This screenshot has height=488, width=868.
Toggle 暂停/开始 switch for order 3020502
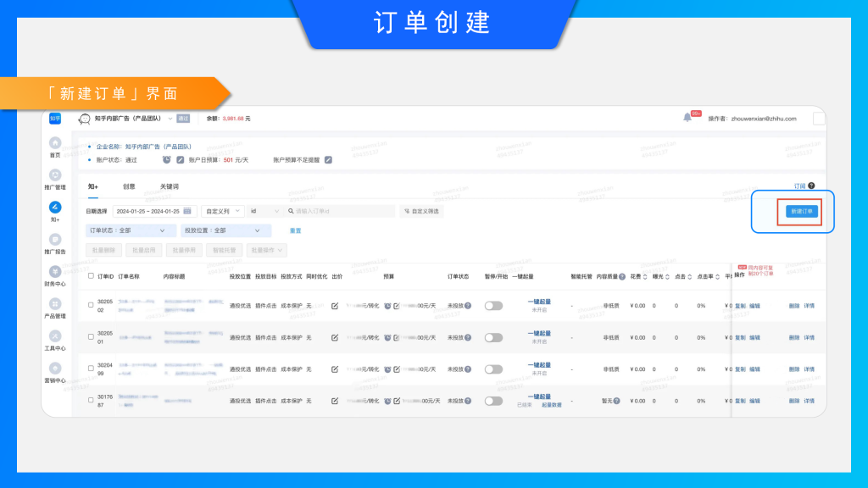(493, 306)
